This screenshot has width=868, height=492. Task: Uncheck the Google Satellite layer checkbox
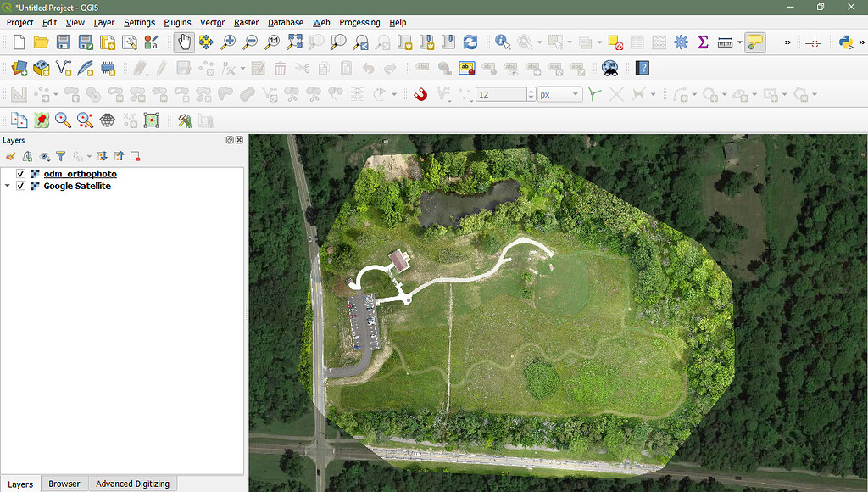click(x=20, y=186)
